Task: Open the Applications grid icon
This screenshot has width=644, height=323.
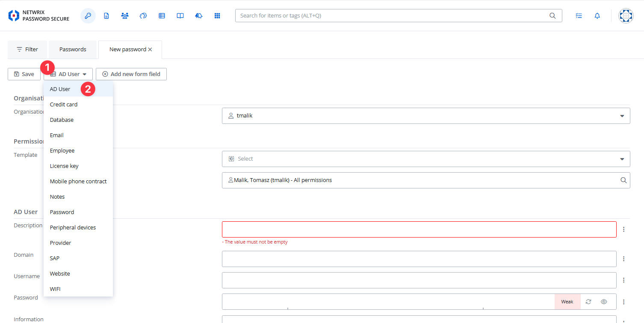Action: click(217, 15)
